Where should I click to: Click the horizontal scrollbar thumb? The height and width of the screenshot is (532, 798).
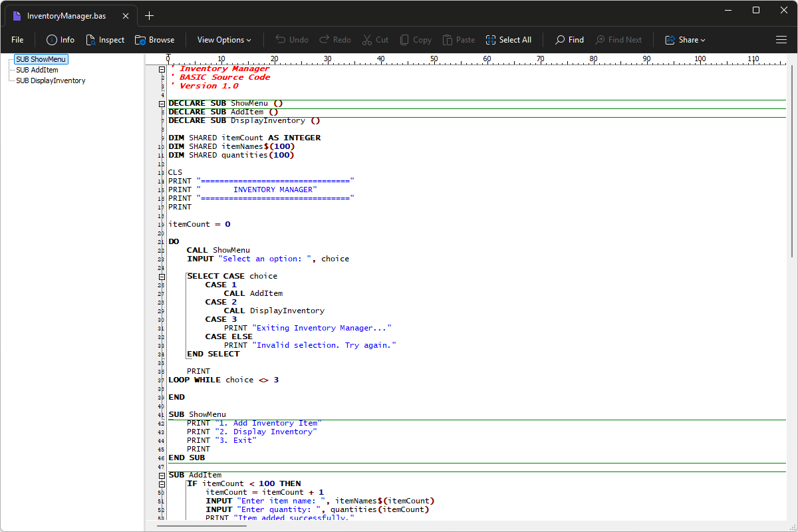pos(201,526)
